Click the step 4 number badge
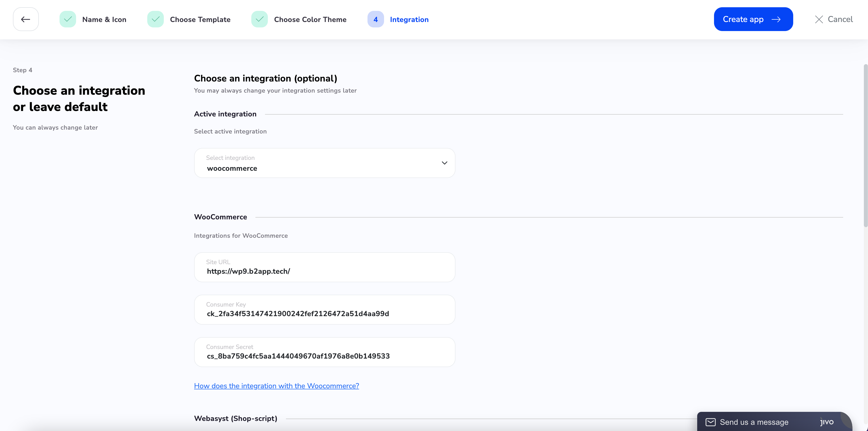This screenshot has height=431, width=868. pos(375,19)
